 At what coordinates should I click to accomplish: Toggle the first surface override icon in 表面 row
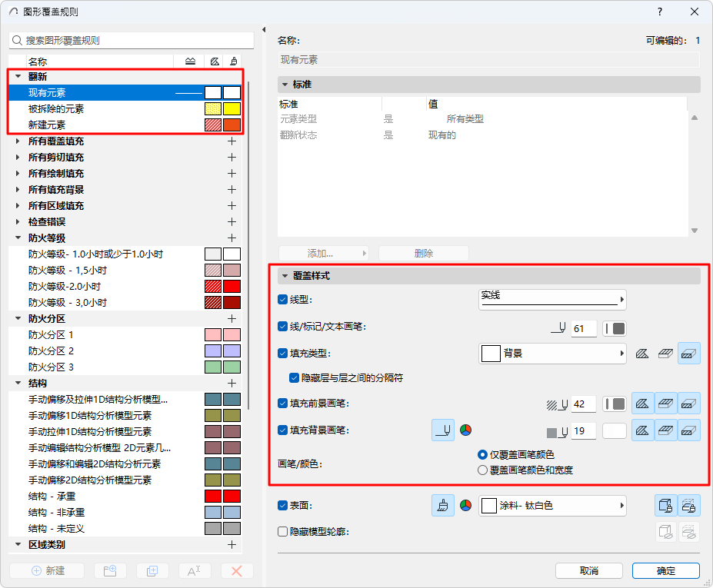(x=666, y=505)
